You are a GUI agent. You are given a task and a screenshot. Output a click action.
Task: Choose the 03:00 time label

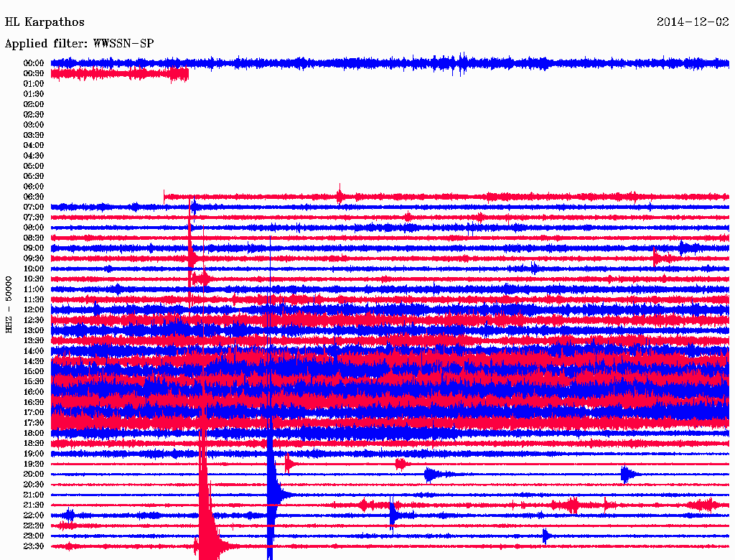coord(34,125)
